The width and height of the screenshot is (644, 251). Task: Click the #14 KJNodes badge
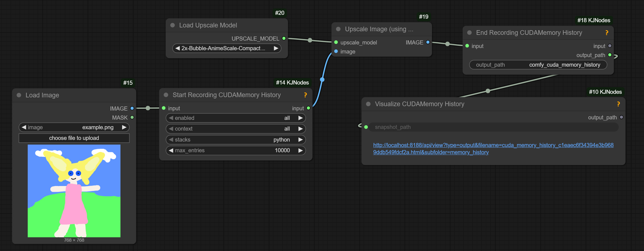point(292,83)
